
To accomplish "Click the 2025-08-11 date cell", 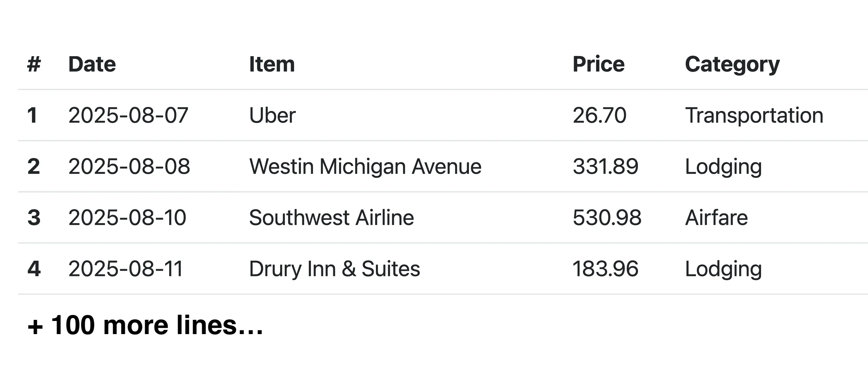I will pyautogui.click(x=125, y=269).
